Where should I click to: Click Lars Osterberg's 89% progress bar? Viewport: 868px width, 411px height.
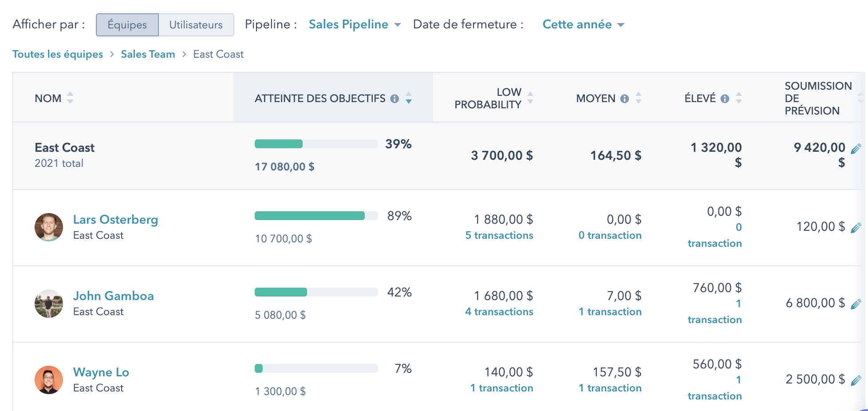[x=316, y=216]
